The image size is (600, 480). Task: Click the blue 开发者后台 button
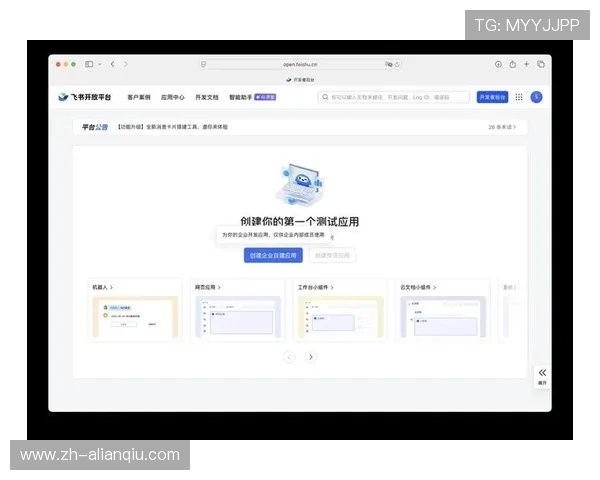click(492, 97)
